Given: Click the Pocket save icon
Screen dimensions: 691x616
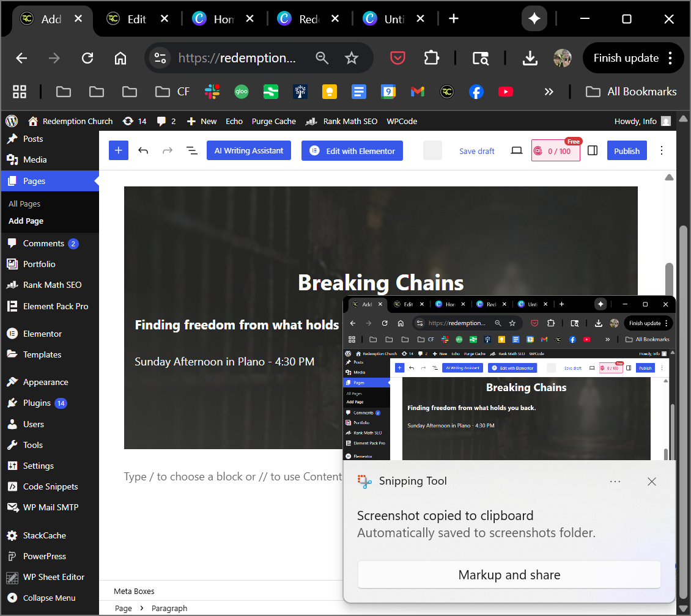Looking at the screenshot, I should [x=398, y=58].
